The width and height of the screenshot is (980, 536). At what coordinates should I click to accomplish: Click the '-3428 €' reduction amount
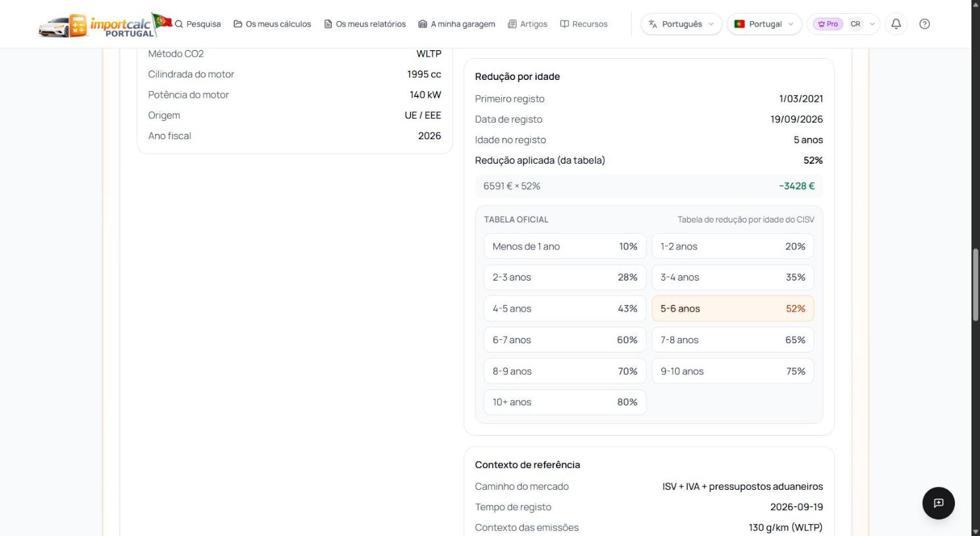click(797, 186)
